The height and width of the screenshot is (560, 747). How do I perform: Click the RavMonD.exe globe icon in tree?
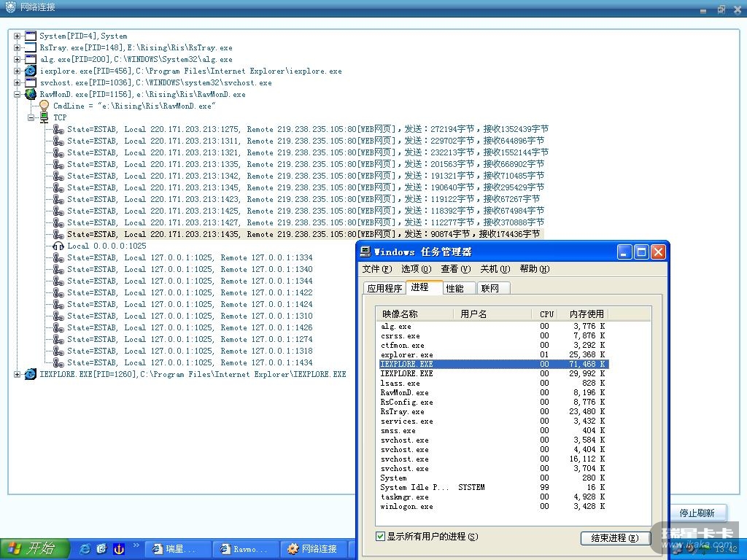coord(31,94)
